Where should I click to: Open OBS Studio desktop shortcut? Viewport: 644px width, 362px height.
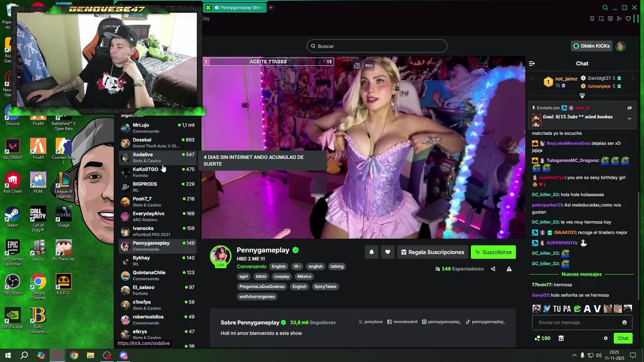(13, 285)
